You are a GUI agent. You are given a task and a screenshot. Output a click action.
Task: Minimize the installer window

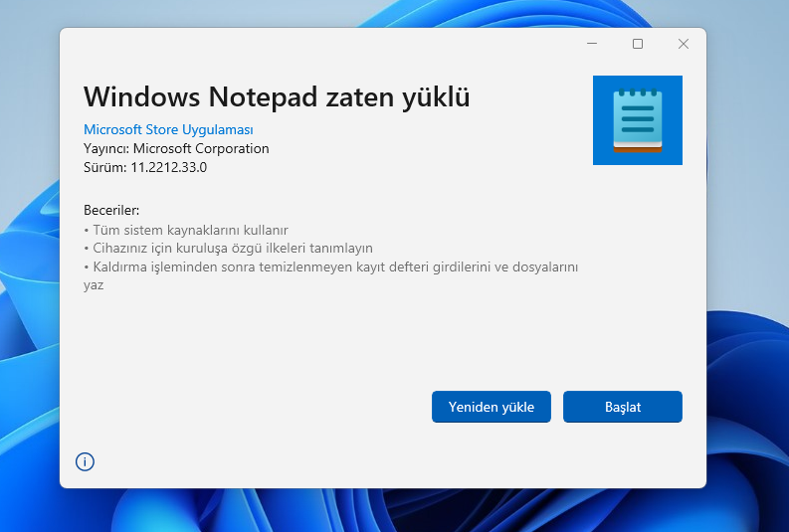[592, 44]
